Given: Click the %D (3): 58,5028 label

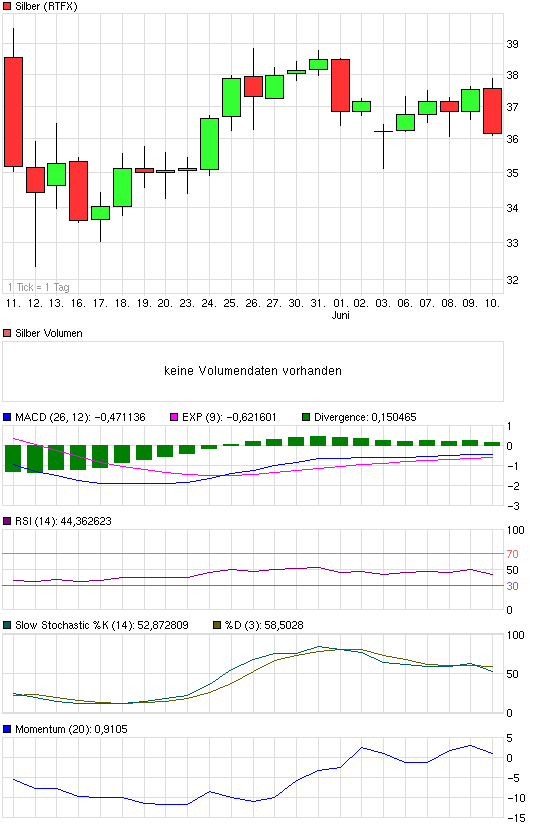Looking at the screenshot, I should click(x=264, y=625).
